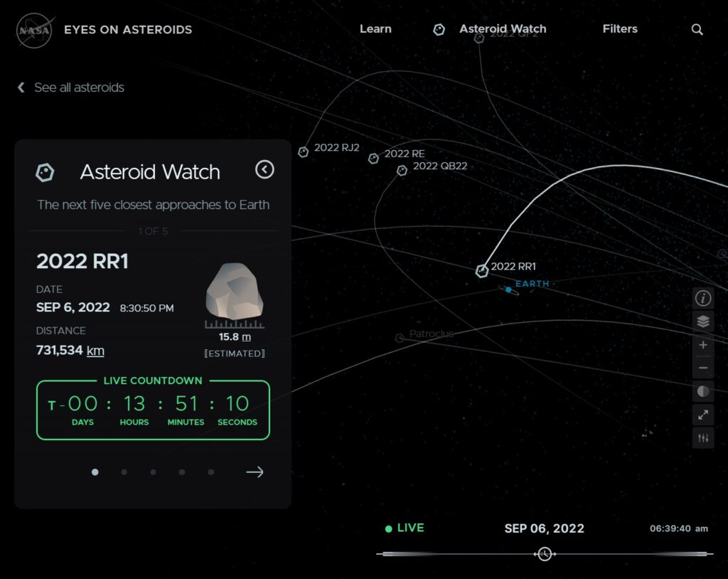Click the EYES ON ASTEROIDS title
The height and width of the screenshot is (579, 728).
pos(128,30)
